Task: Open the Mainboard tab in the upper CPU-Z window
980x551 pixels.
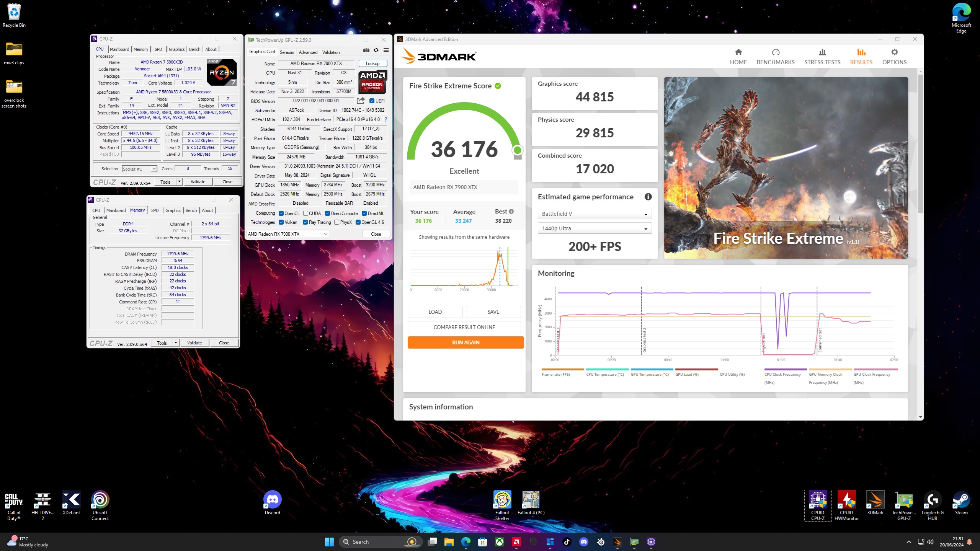Action: tap(119, 49)
